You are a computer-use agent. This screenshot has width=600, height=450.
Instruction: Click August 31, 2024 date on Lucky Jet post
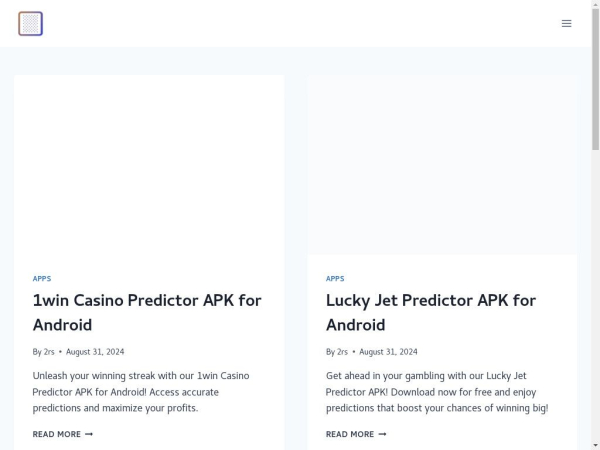[388, 352]
